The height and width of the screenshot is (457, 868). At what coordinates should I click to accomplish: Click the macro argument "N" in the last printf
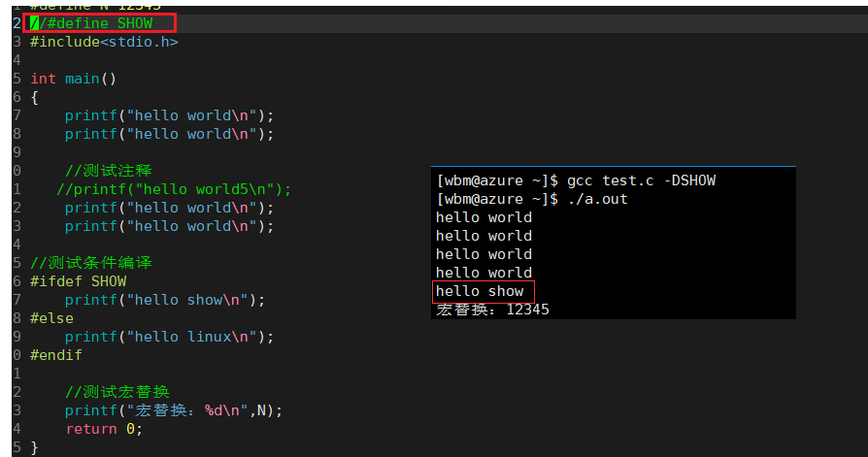click(261, 410)
